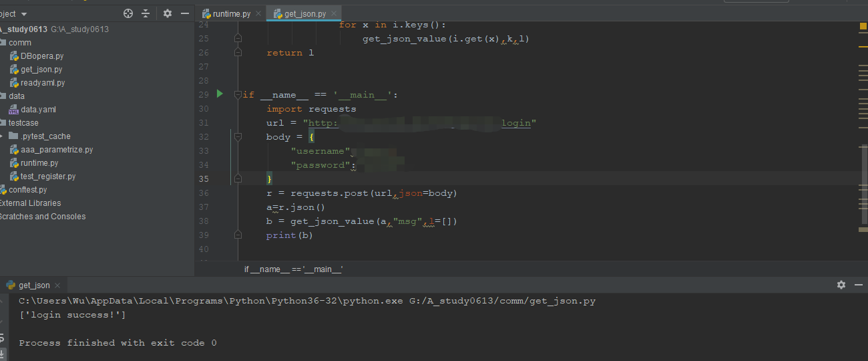The width and height of the screenshot is (868, 361).
Task: Open Project panel settings gear
Action: (x=168, y=13)
